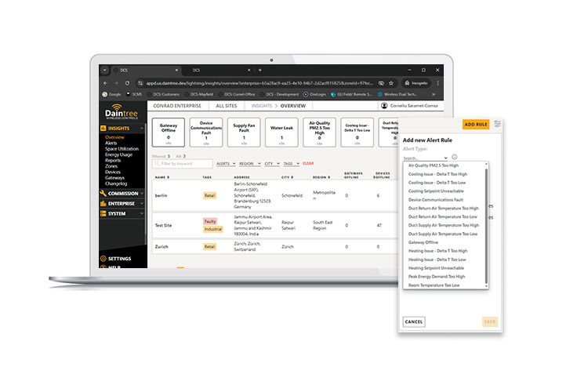Click CLEAR to reset filters

coord(308,164)
